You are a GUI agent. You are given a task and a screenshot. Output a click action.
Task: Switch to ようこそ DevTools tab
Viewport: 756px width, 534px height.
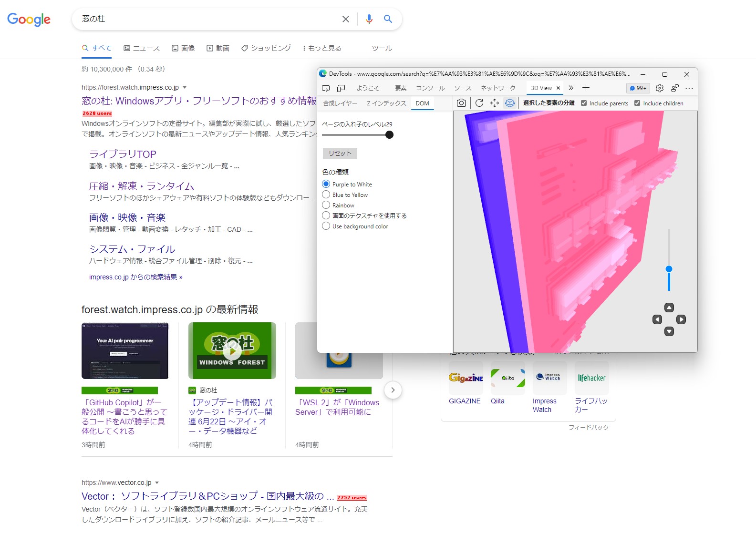point(368,88)
